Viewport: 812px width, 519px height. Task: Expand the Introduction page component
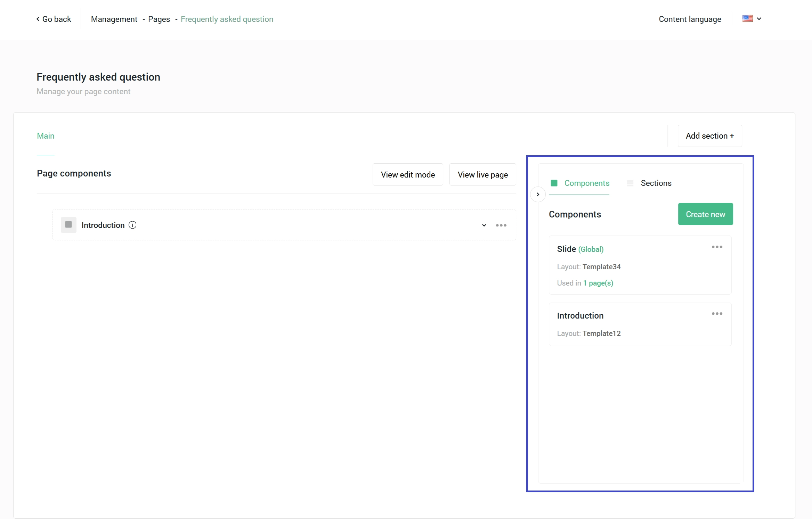[x=484, y=225]
